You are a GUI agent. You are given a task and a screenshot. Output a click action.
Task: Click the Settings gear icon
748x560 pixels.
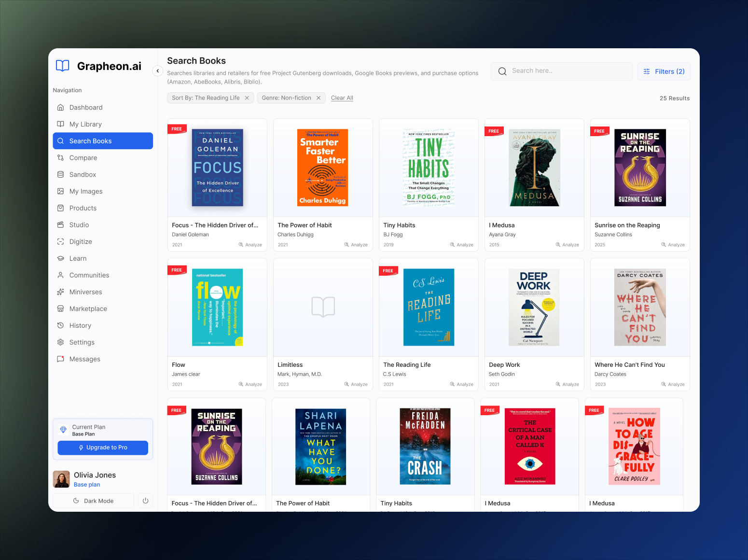point(60,342)
